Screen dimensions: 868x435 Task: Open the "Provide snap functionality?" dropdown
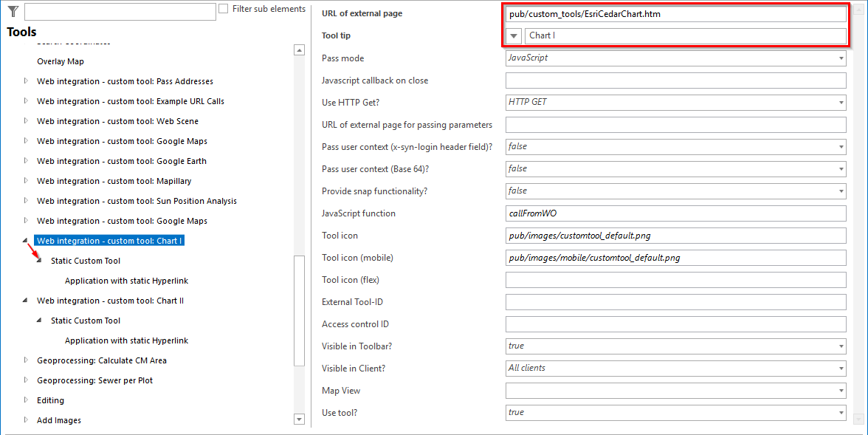pos(840,191)
